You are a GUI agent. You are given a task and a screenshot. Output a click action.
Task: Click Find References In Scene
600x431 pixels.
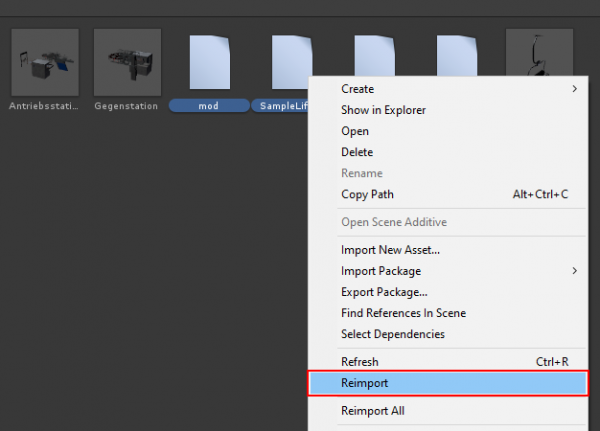[403, 313]
